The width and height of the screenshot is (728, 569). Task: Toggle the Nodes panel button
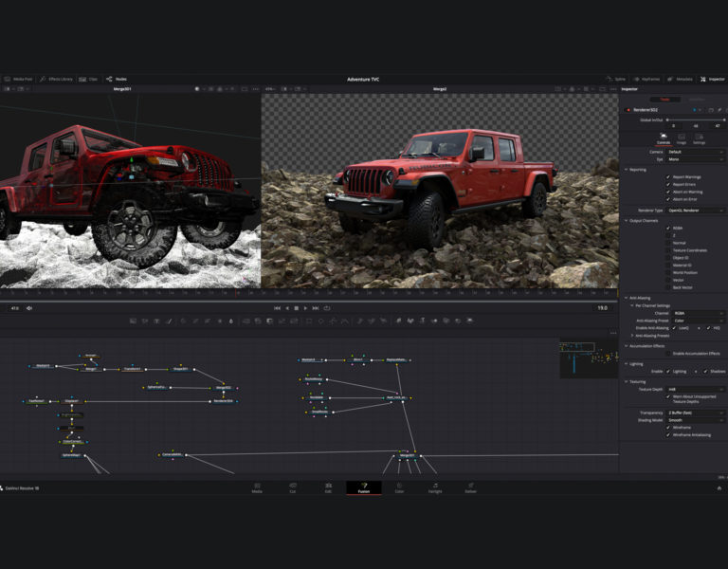click(x=118, y=79)
